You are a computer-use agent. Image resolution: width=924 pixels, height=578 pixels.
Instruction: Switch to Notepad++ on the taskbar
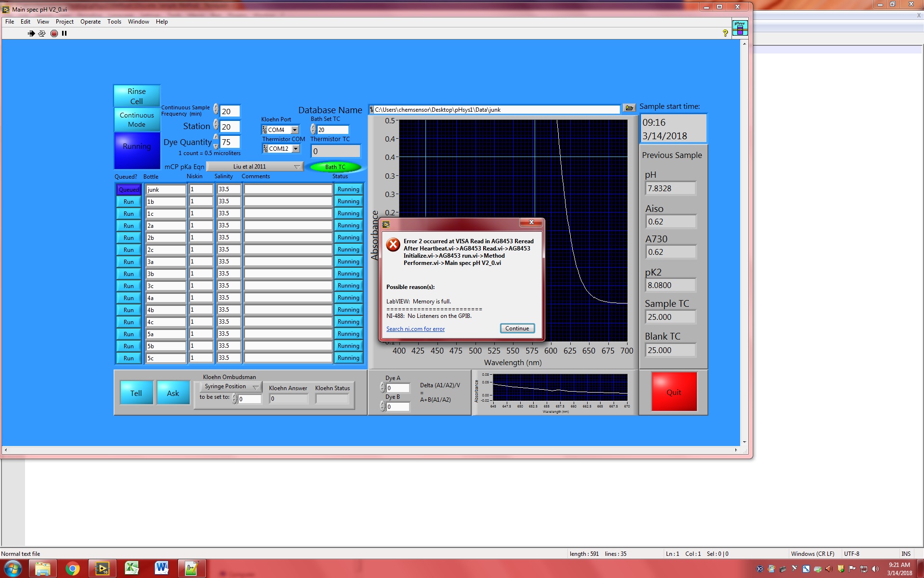pyautogui.click(x=192, y=568)
